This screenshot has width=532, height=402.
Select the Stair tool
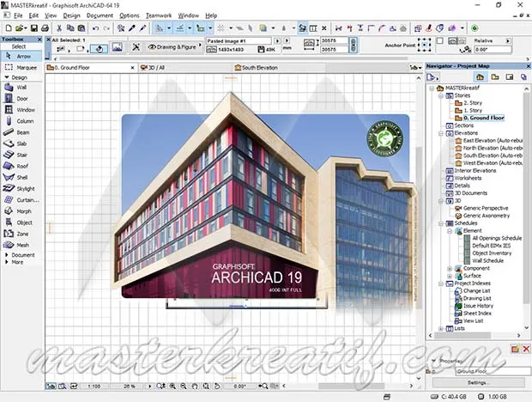coord(21,155)
